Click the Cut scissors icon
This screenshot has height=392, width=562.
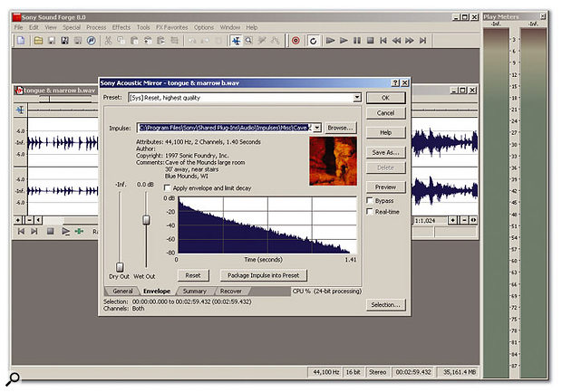[x=108, y=41]
